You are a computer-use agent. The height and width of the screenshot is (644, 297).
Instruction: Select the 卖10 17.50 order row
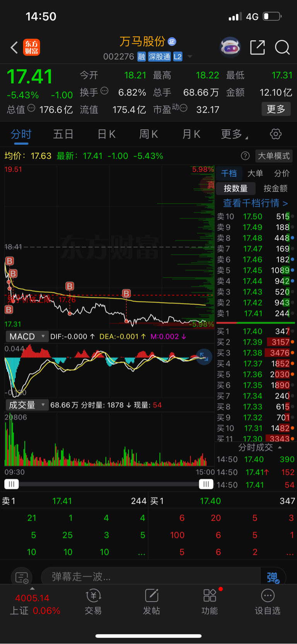[255, 216]
